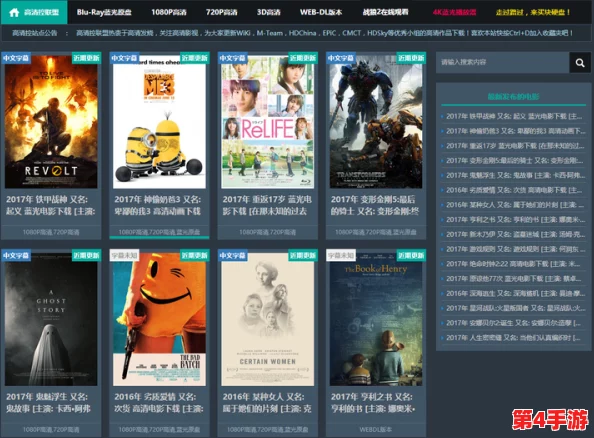
Task: Open the Bad Batch poster
Action: point(159,319)
